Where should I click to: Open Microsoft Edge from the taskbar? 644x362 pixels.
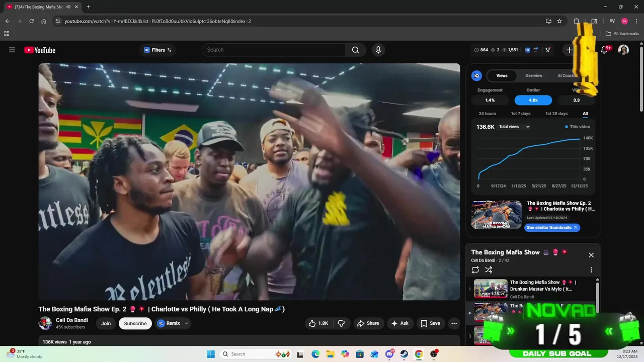pos(315,354)
